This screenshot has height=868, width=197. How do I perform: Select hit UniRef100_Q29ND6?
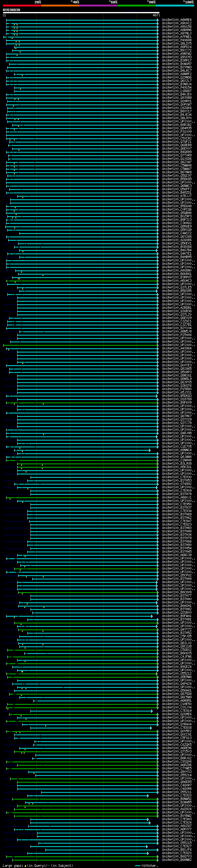click(x=176, y=78)
